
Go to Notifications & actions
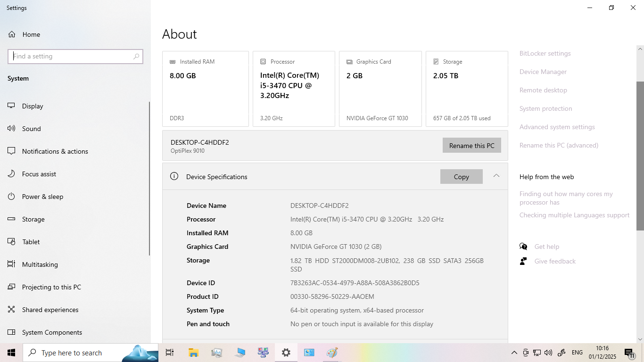tap(55, 151)
